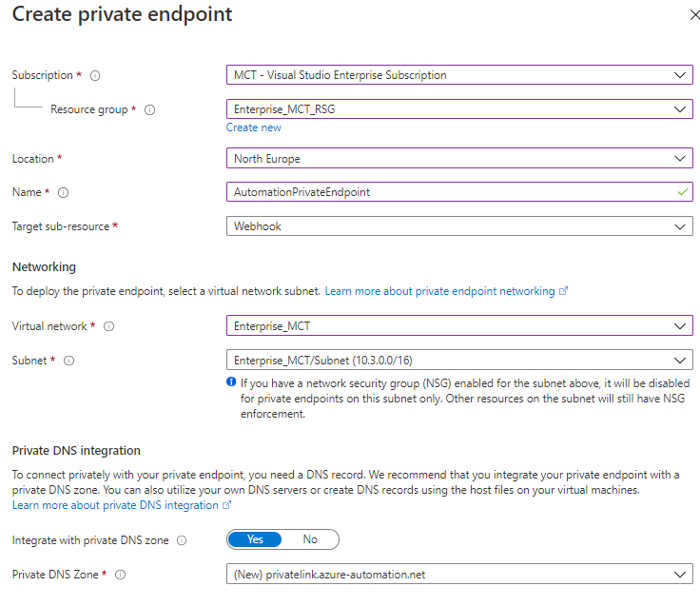The image size is (700, 606).
Task: Expand the Target sub-resource Webhook dropdown
Action: pyautogui.click(x=459, y=226)
